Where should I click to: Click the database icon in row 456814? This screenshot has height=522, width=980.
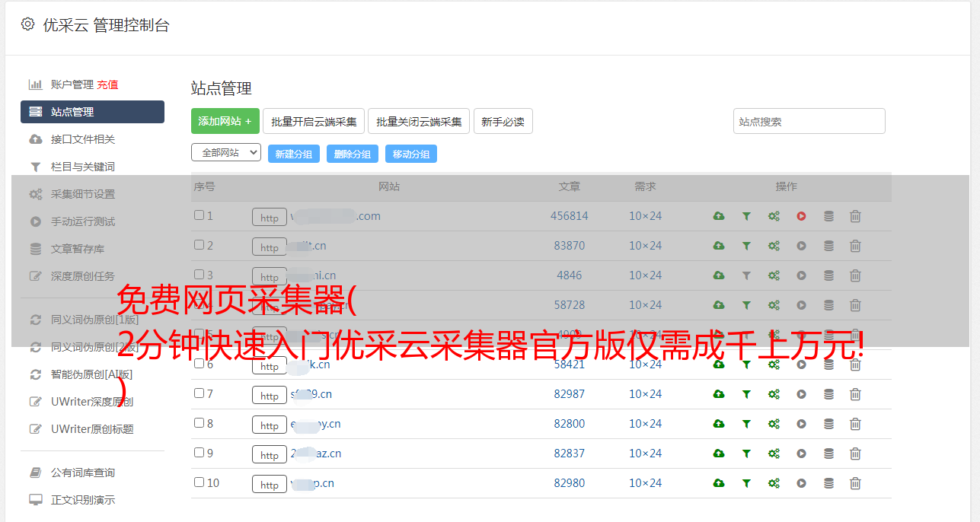[x=828, y=216]
